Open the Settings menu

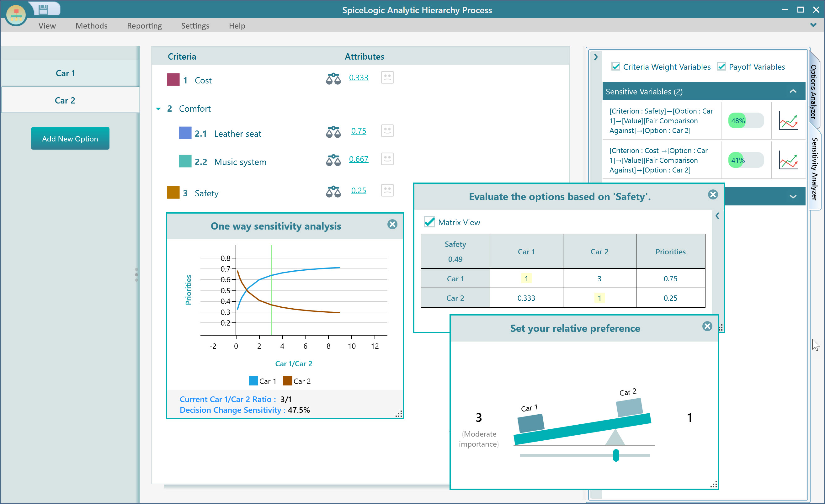point(195,26)
